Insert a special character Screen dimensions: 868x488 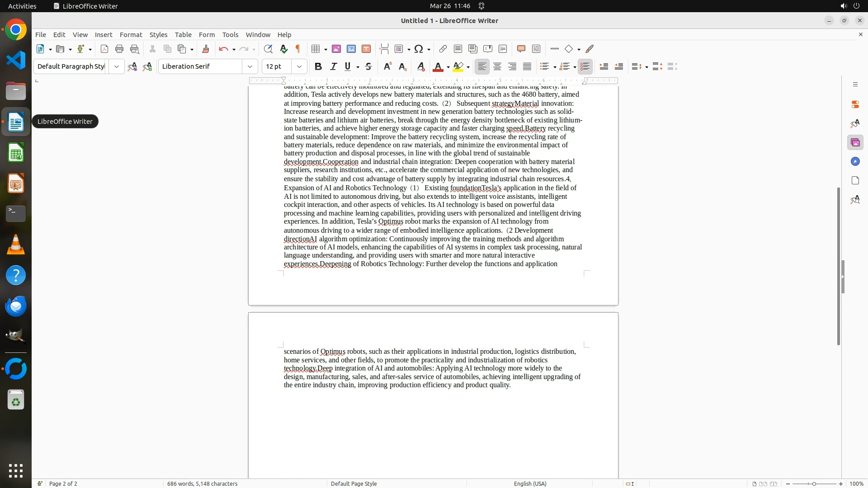pos(419,49)
